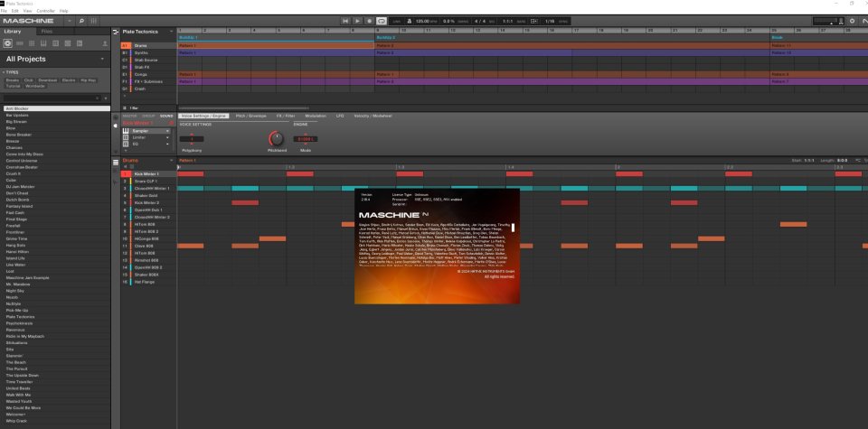Open the Controller menu
The image size is (868, 429).
pos(45,11)
